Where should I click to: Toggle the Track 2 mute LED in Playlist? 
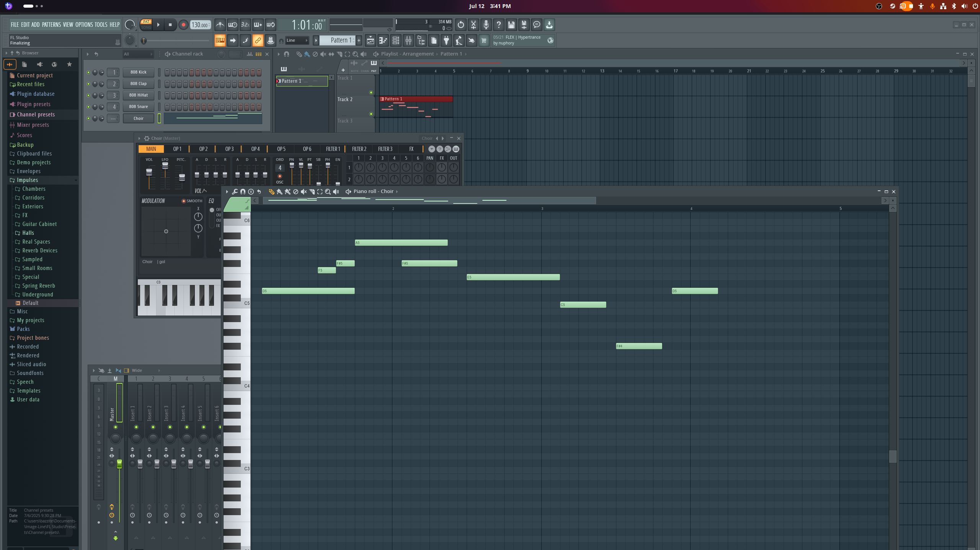(371, 114)
